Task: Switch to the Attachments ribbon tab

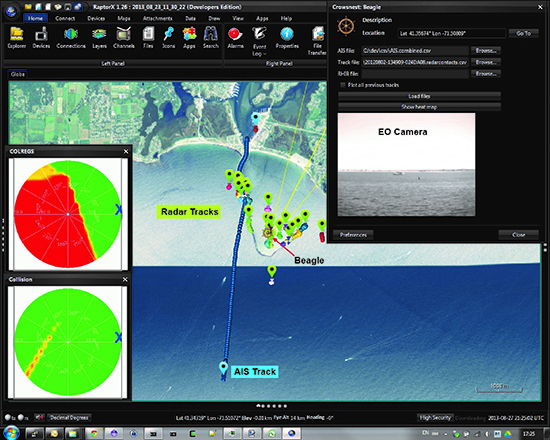Action: 157,18
